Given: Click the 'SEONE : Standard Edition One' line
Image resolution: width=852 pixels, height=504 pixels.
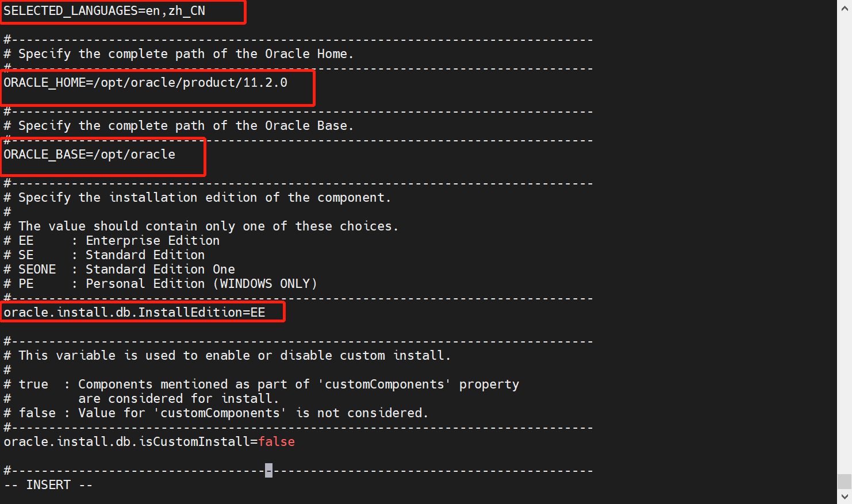Looking at the screenshot, I should [119, 270].
